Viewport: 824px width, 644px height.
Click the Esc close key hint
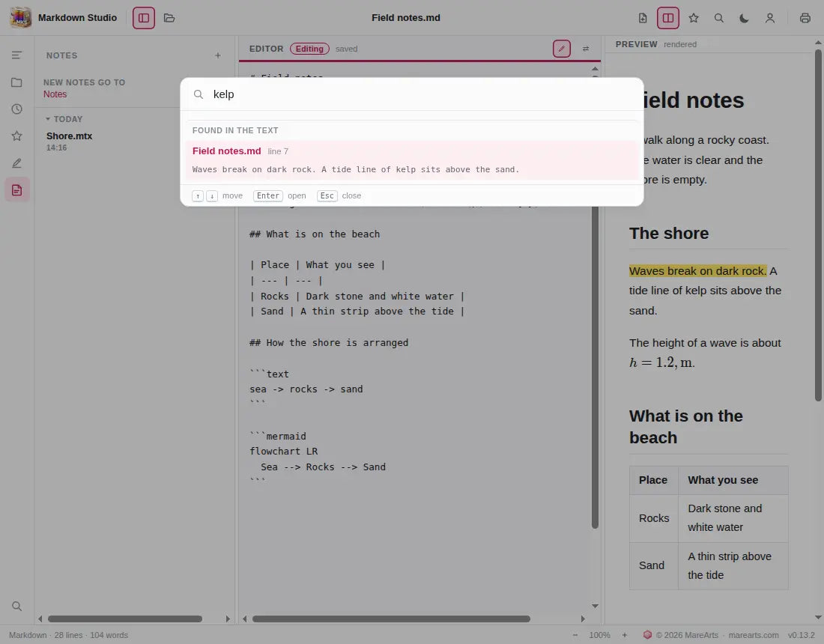(327, 196)
